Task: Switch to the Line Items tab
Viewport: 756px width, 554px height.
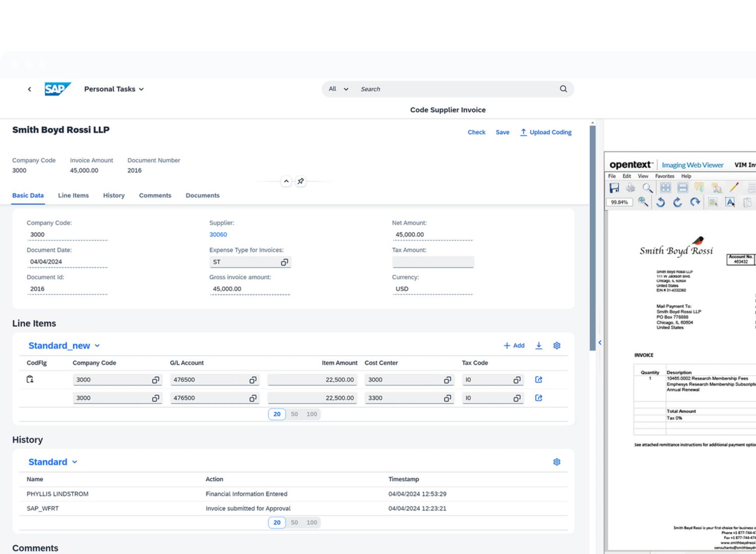Action: tap(73, 195)
